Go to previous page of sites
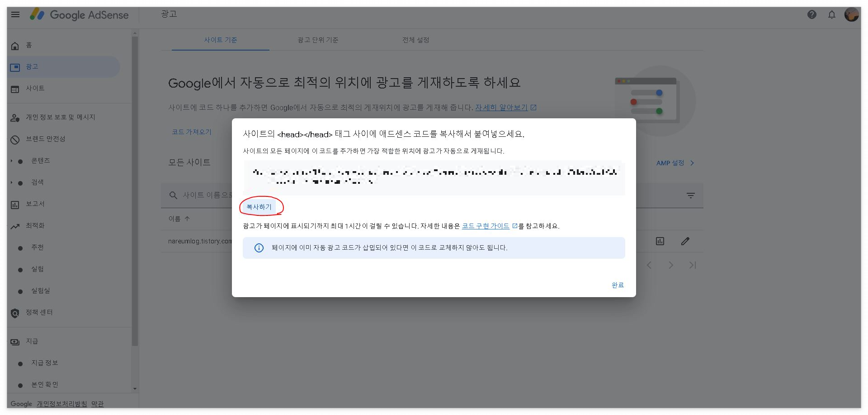 [x=649, y=265]
